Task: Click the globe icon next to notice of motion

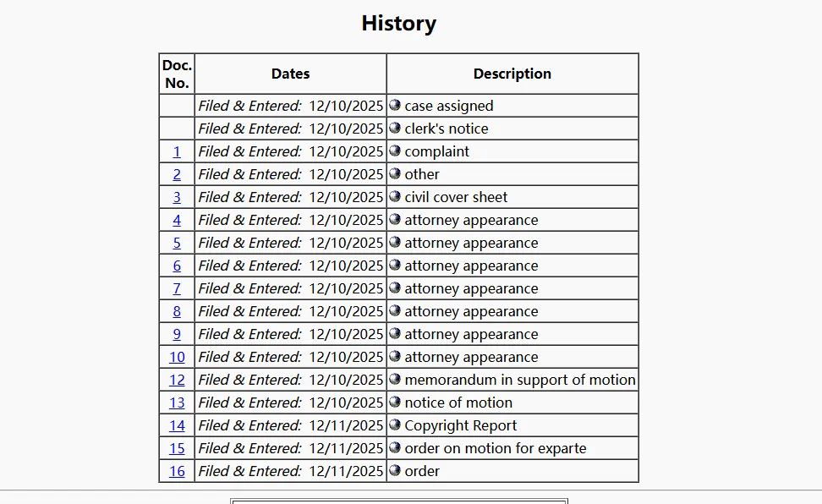Action: point(395,403)
